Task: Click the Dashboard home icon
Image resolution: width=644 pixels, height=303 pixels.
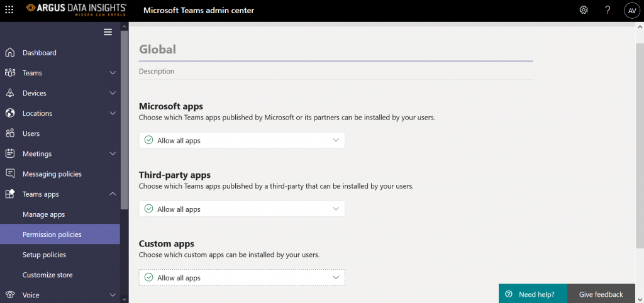Action: (10, 53)
